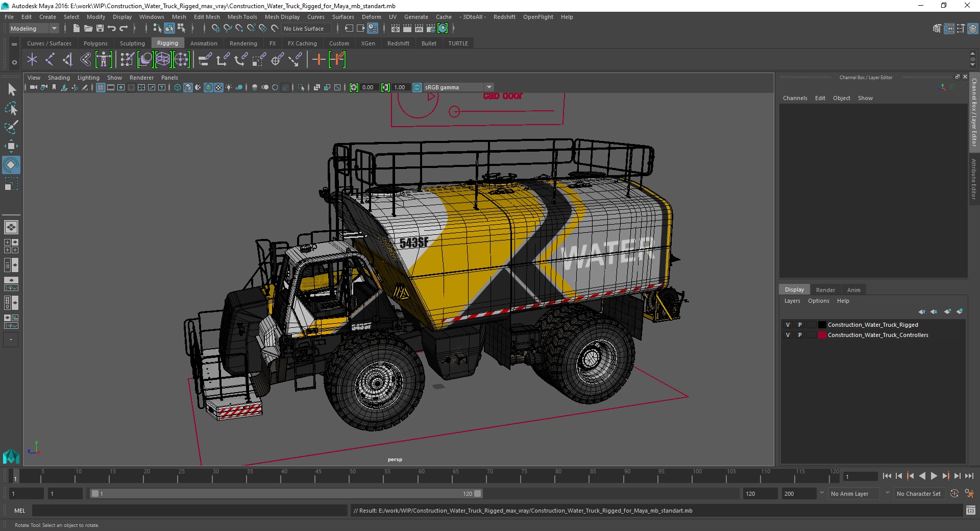Toggle P playback for Construction_Water_Truck_Controllers layer
The width and height of the screenshot is (980, 531).
coord(800,335)
